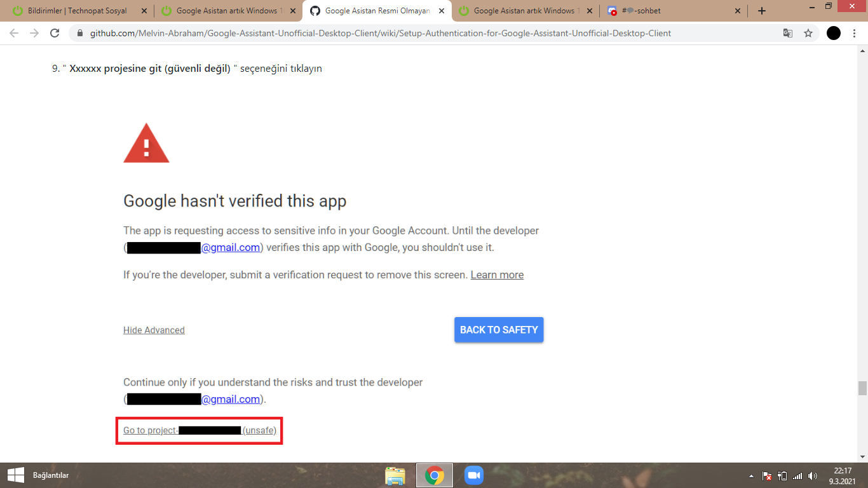Image resolution: width=868 pixels, height=488 pixels.
Task: Open the taskbar clock showing 22:17
Action: 843,475
